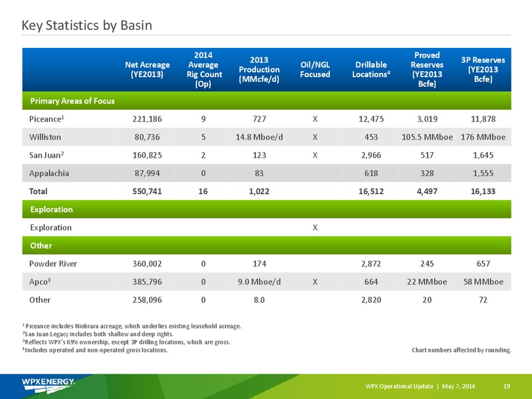Click the Oil/NGL Focused column header
The width and height of the screenshot is (532, 399).
tap(315, 70)
